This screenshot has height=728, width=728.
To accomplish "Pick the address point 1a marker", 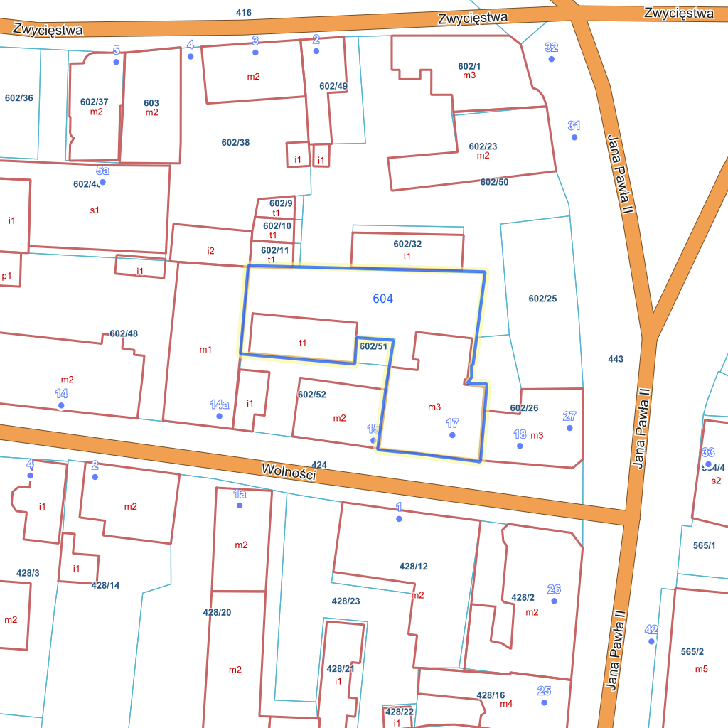I will tap(240, 505).
